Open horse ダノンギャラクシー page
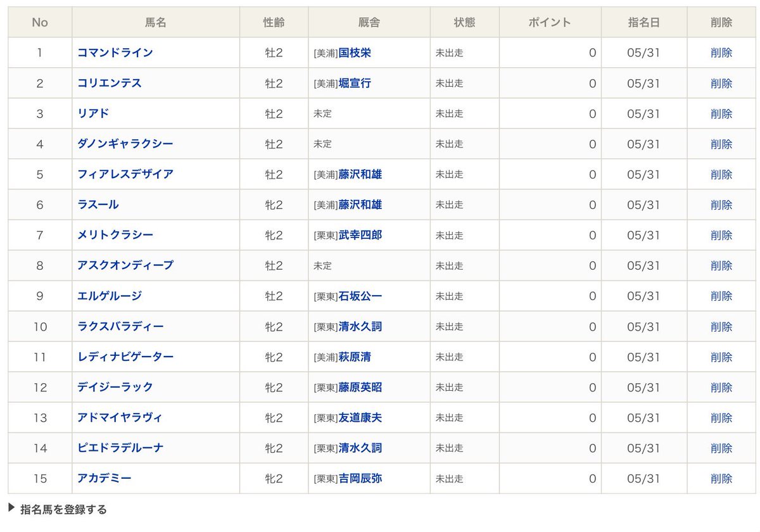This screenshot has height=532, width=760. pos(125,144)
